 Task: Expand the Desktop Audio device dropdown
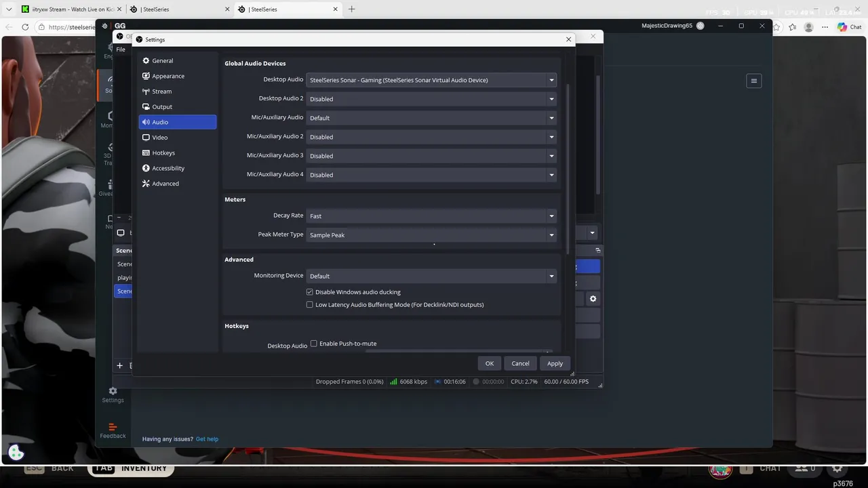pyautogui.click(x=431, y=80)
